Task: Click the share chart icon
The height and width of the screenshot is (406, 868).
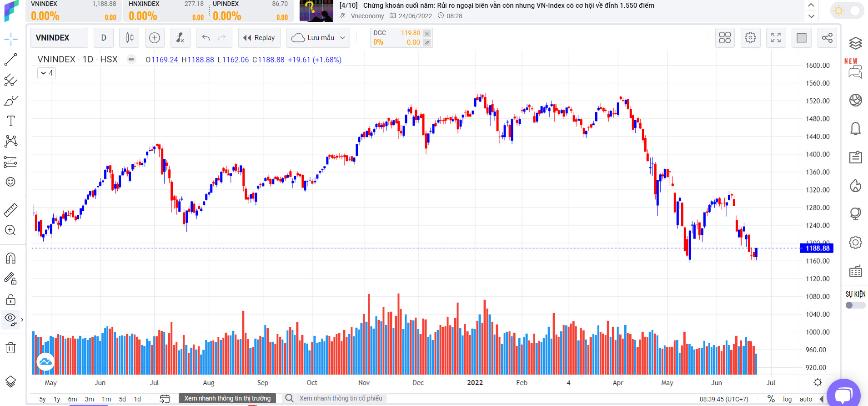Action: [827, 38]
